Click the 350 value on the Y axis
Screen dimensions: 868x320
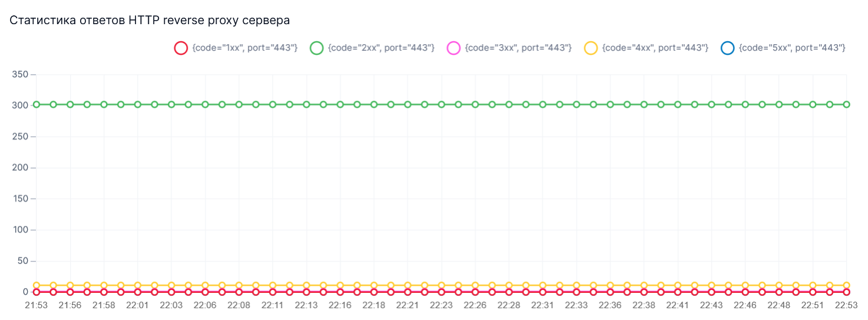pos(20,74)
